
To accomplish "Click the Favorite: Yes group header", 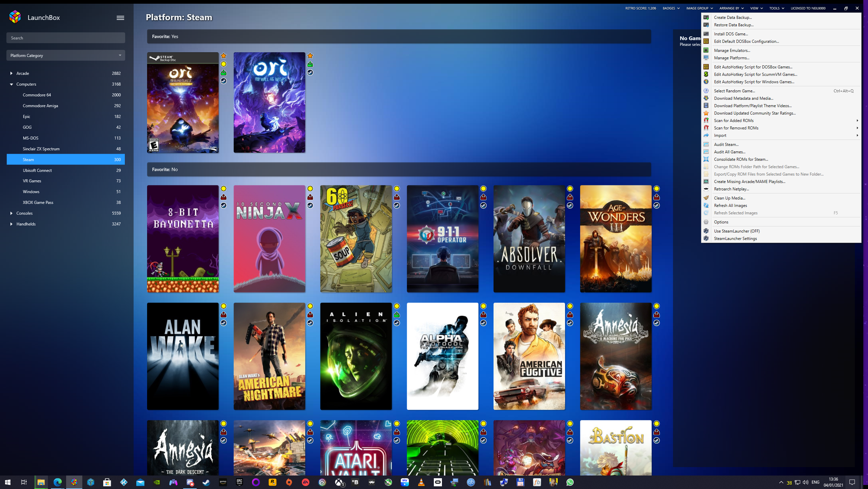I will [399, 36].
